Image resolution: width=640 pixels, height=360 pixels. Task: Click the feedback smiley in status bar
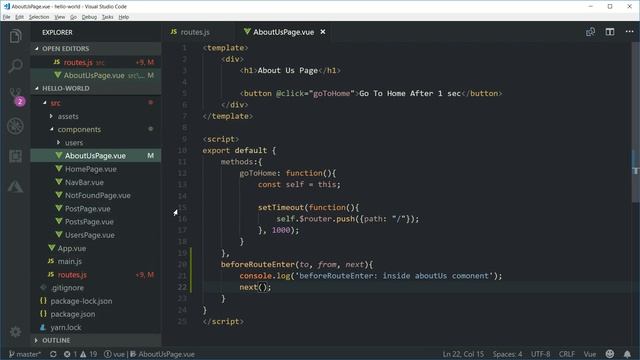(x=610, y=354)
